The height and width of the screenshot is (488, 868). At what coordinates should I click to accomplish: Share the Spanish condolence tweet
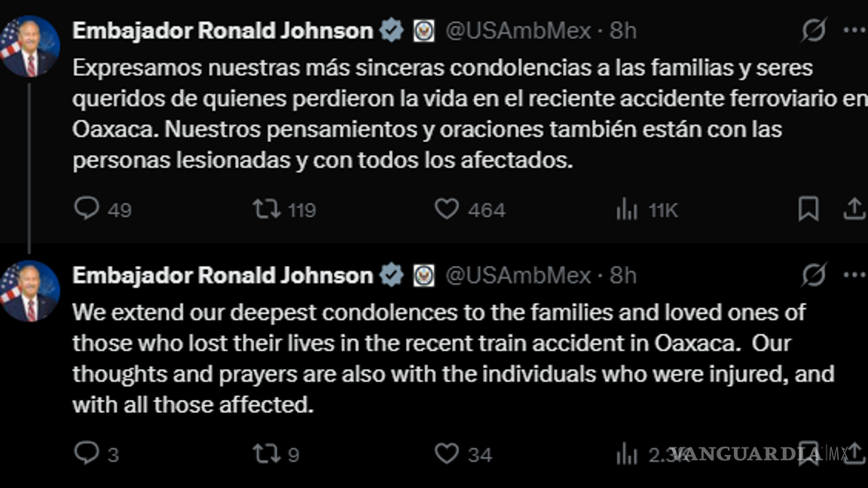click(x=854, y=209)
